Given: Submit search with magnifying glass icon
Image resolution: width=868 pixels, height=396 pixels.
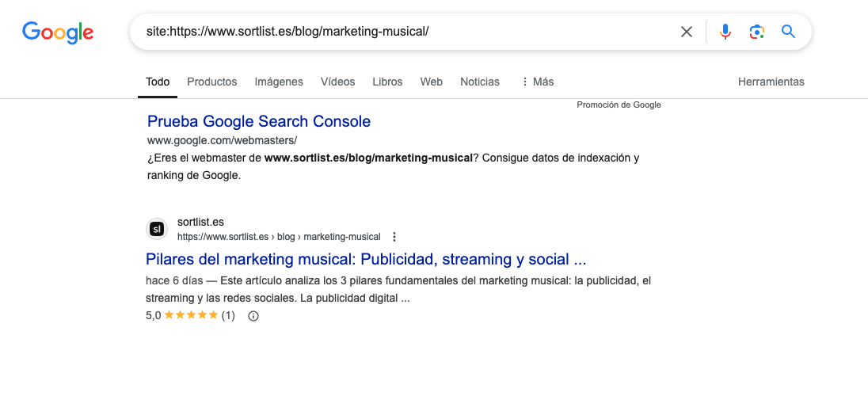Looking at the screenshot, I should coord(788,32).
